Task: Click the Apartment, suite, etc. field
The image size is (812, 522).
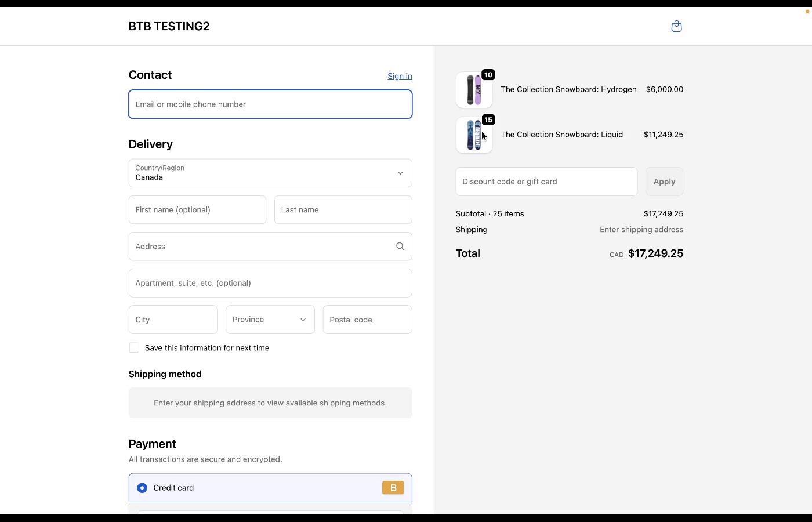Action: pyautogui.click(x=270, y=283)
